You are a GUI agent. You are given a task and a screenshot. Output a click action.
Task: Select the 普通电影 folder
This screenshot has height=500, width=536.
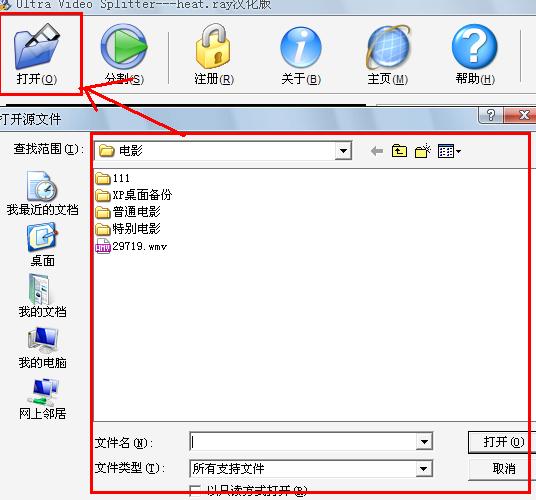(x=128, y=212)
